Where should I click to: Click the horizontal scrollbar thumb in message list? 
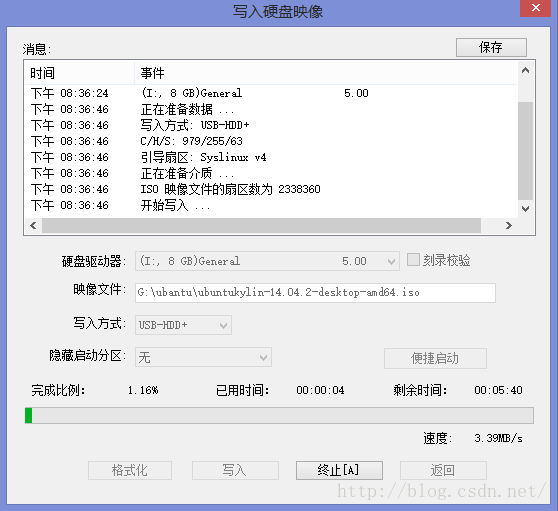tap(262, 226)
